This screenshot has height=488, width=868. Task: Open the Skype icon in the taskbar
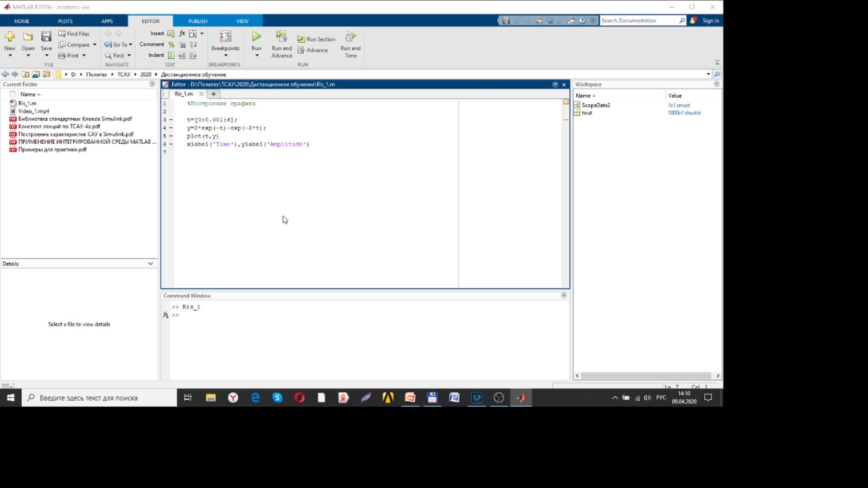coord(278,398)
